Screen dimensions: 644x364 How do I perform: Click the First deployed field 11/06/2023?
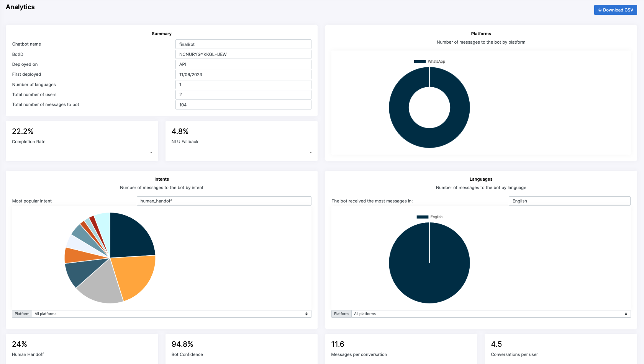tap(243, 75)
